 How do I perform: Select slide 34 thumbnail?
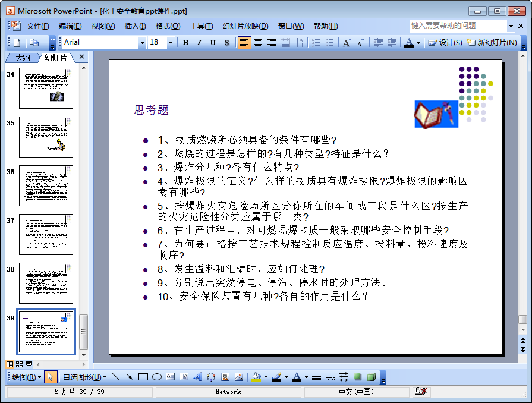tap(46, 88)
